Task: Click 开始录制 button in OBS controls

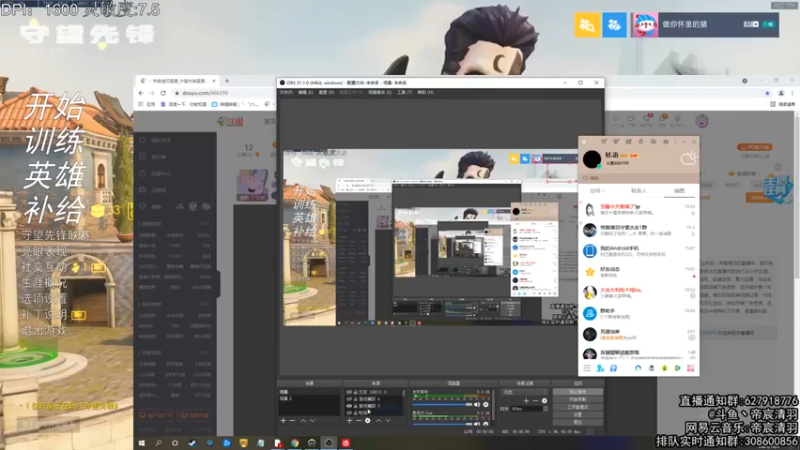Action: [x=578, y=399]
